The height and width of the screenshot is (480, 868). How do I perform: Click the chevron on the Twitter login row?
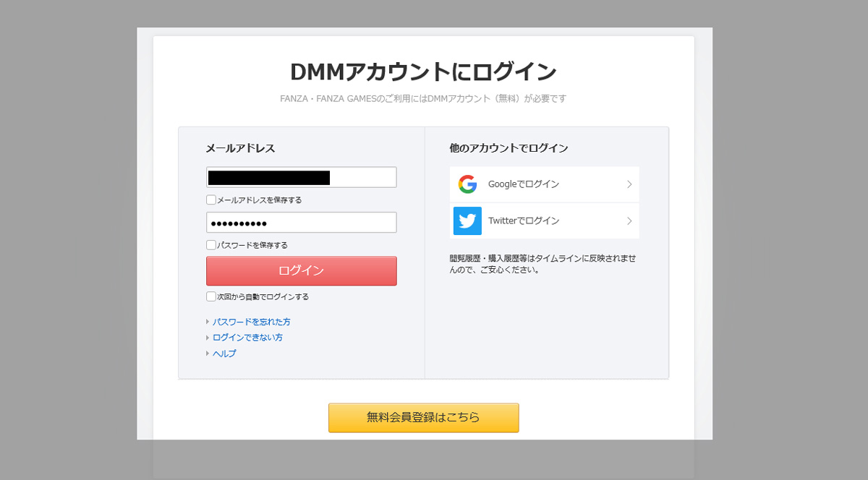click(629, 220)
